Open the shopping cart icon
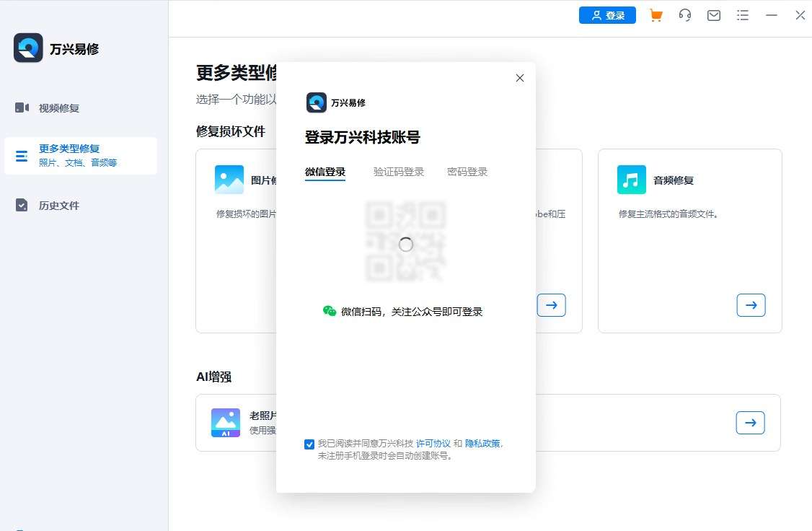Image resolution: width=812 pixels, height=531 pixels. tap(656, 16)
